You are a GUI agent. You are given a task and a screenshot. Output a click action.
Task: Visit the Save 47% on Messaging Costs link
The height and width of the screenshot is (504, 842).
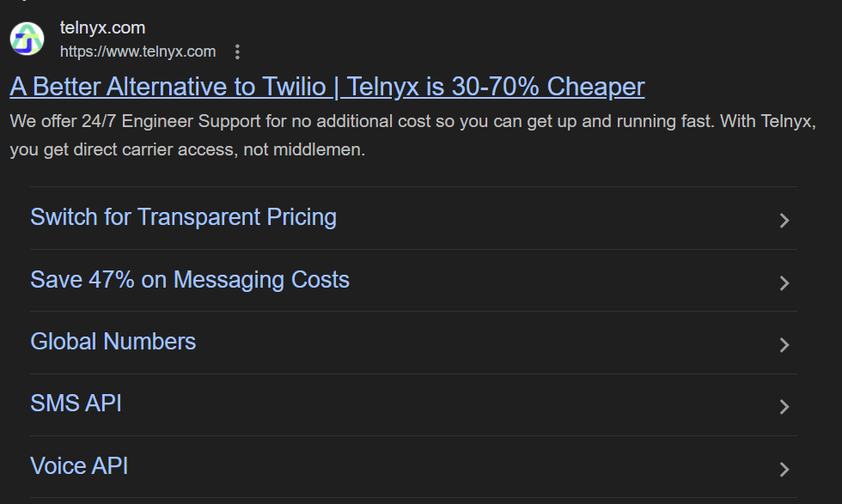coord(190,280)
